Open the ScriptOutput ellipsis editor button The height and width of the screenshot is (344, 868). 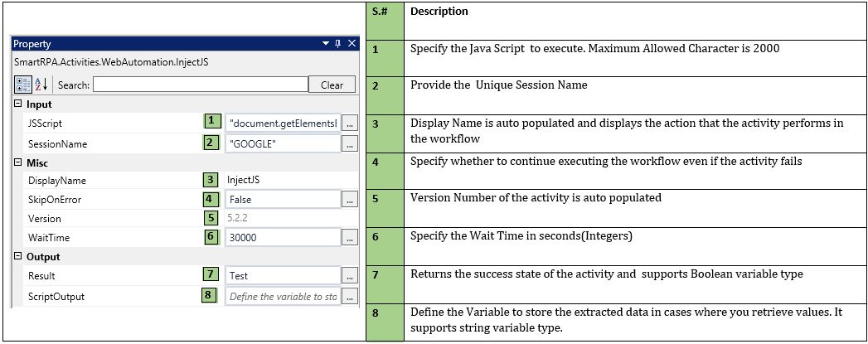tap(350, 296)
